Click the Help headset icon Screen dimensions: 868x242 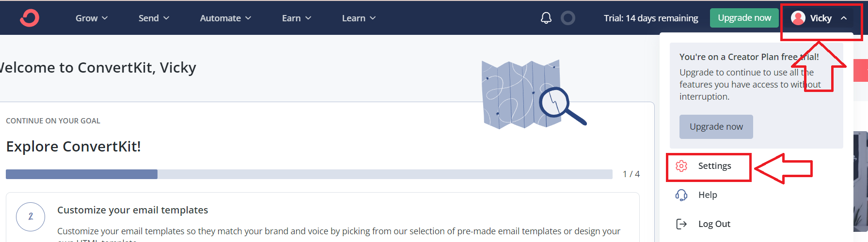tap(681, 195)
